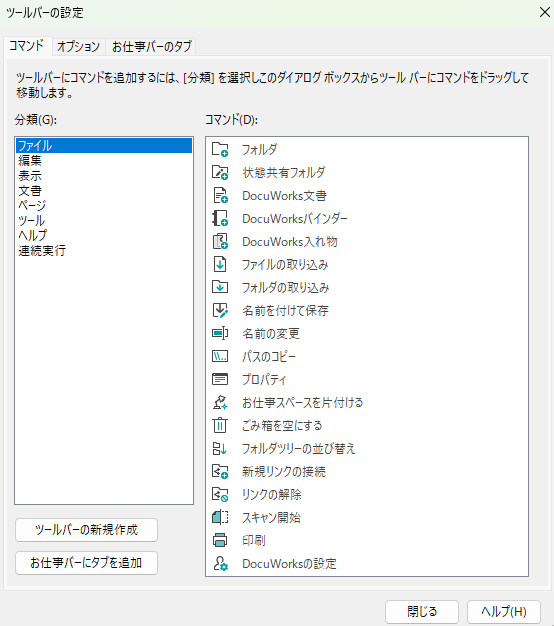Select the 印刷 command label
This screenshot has width=554, height=626.
254,541
